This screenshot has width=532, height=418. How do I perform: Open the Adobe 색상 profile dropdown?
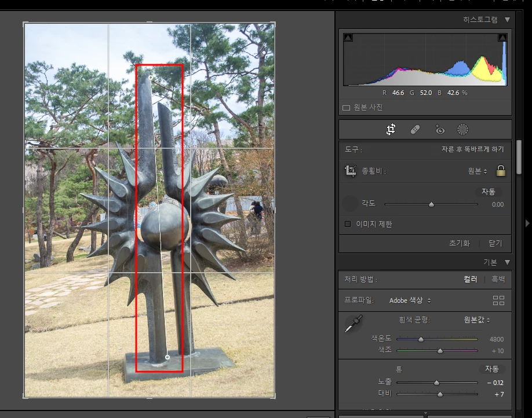[x=410, y=300]
